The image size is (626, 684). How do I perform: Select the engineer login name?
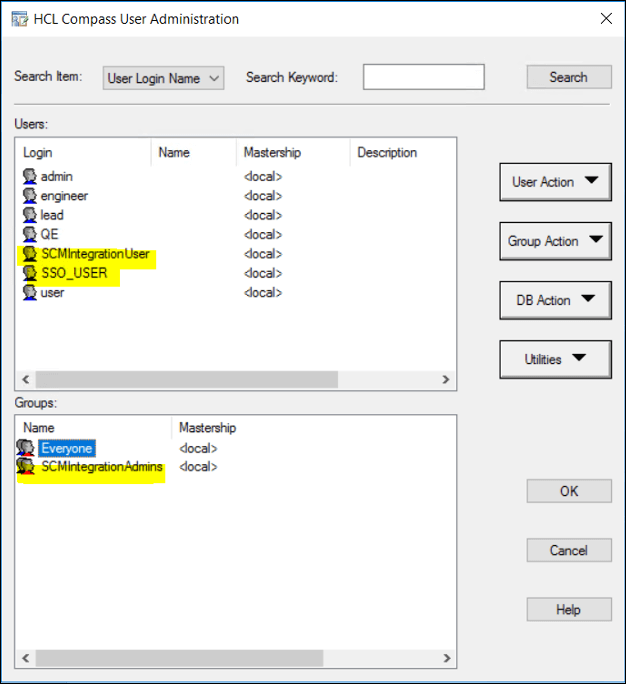point(64,196)
